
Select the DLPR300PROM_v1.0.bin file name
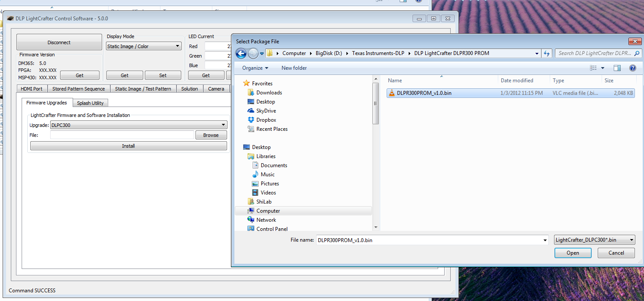pyautogui.click(x=424, y=93)
